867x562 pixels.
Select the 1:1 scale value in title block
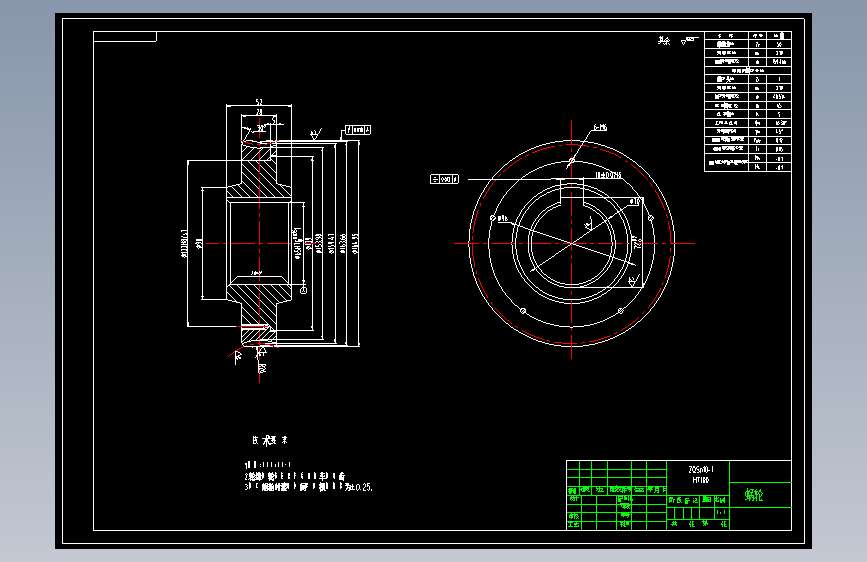tap(721, 513)
